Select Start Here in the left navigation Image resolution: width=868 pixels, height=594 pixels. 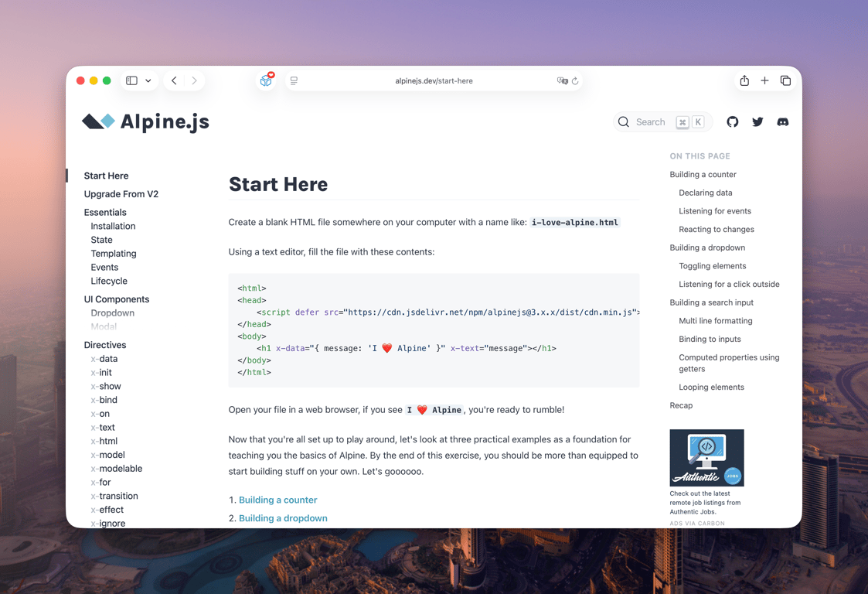(x=107, y=176)
